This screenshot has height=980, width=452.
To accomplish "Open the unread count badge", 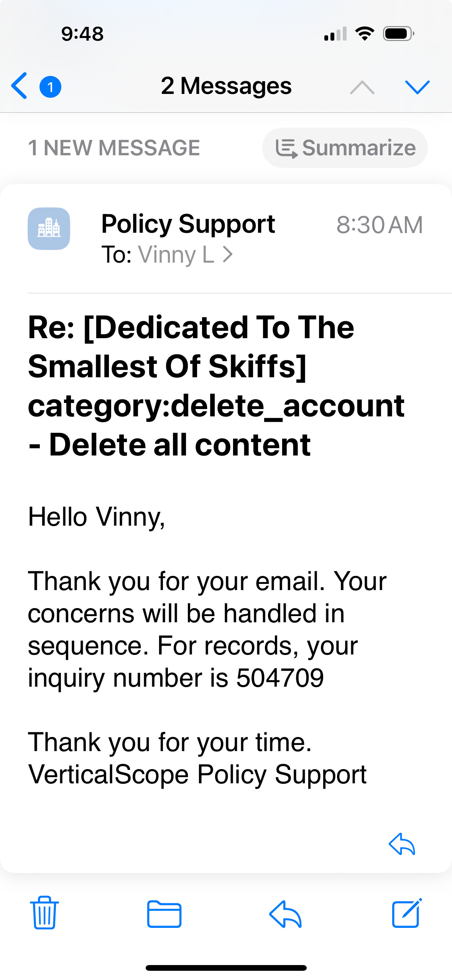I will pos(50,87).
